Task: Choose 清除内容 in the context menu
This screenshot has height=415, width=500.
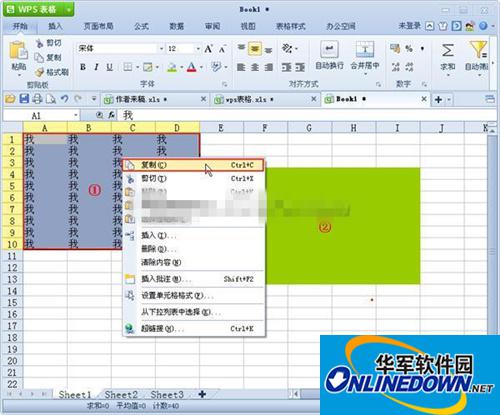Action: (193, 262)
